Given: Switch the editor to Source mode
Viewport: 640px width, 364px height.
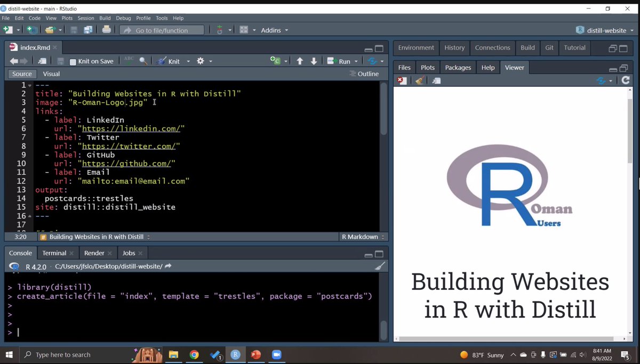Looking at the screenshot, I should pos(22,74).
